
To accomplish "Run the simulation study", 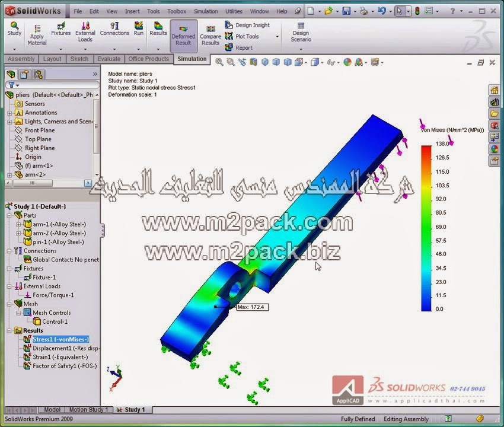I will coord(139,28).
